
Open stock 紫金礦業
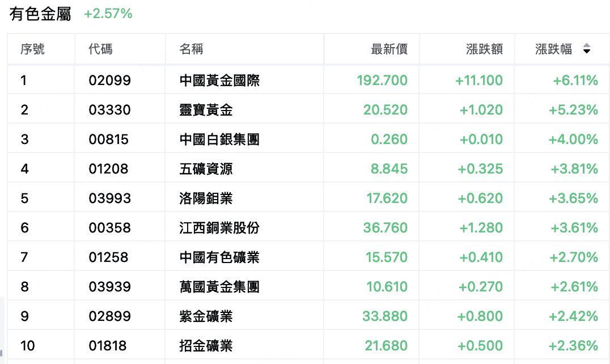click(206, 316)
